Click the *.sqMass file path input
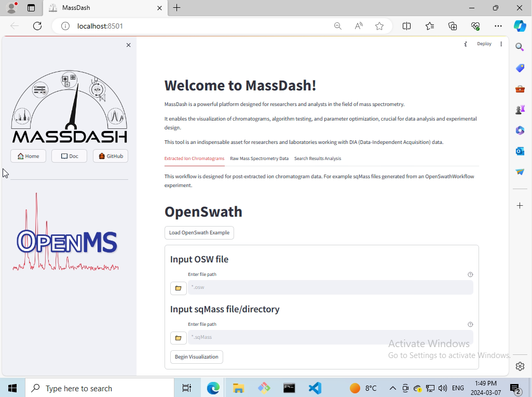Screen dimensions: 532x397 331,337
